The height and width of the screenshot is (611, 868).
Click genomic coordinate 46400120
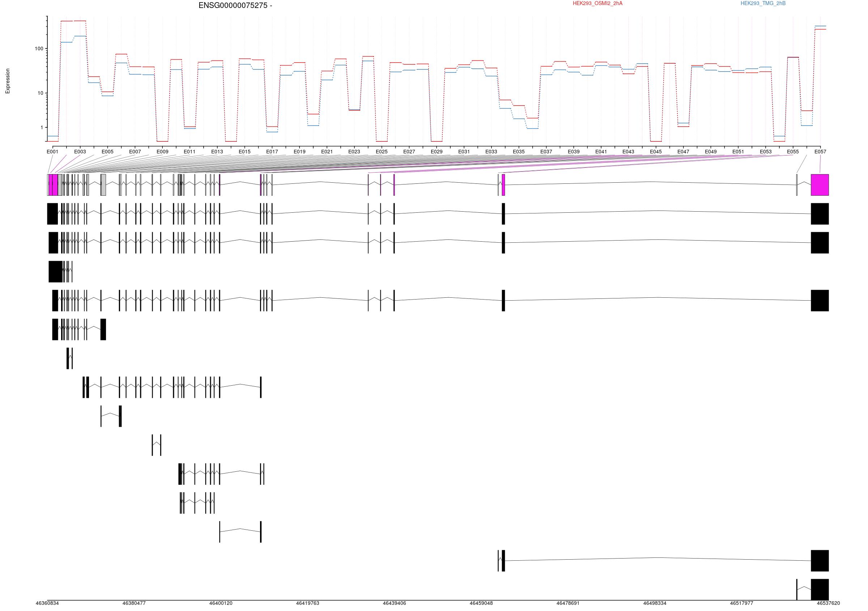(221, 603)
